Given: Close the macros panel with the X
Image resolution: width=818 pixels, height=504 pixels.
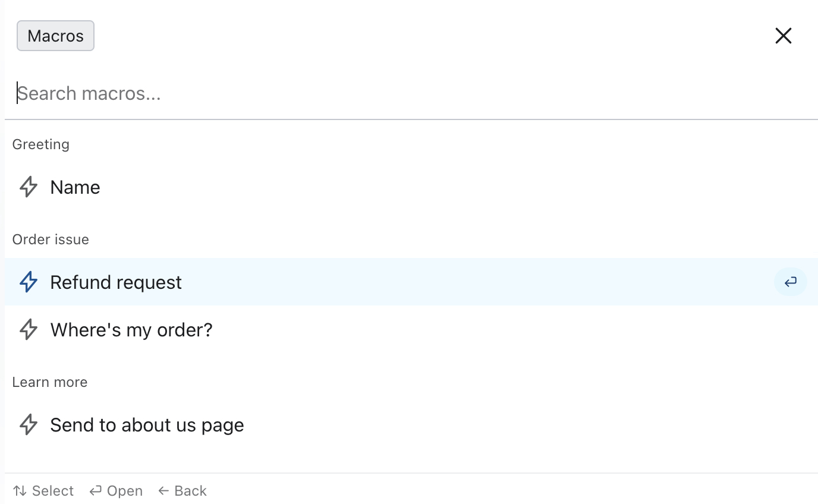Looking at the screenshot, I should point(784,36).
